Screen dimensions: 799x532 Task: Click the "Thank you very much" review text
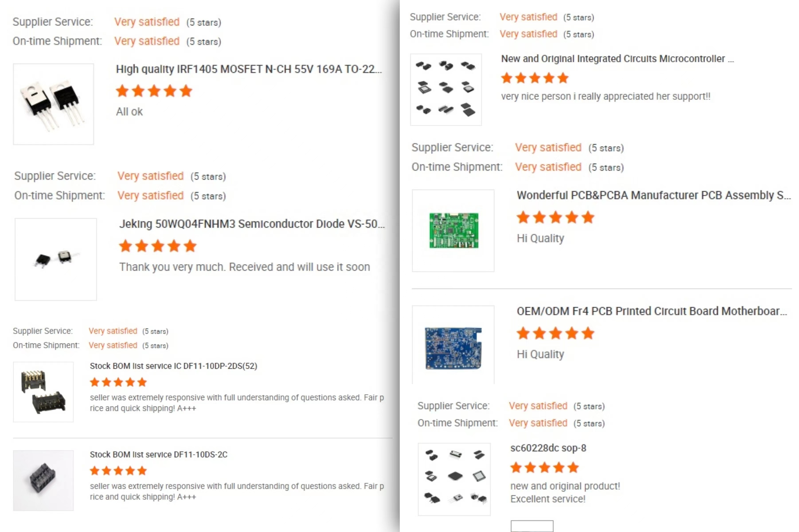point(244,267)
